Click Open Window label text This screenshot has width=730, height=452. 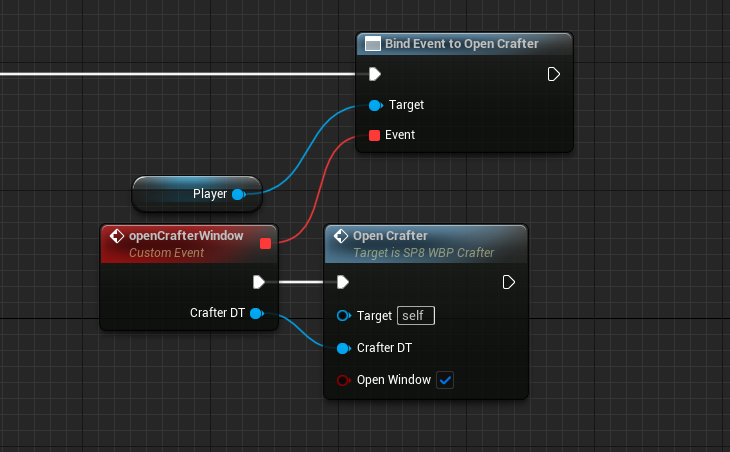[394, 380]
